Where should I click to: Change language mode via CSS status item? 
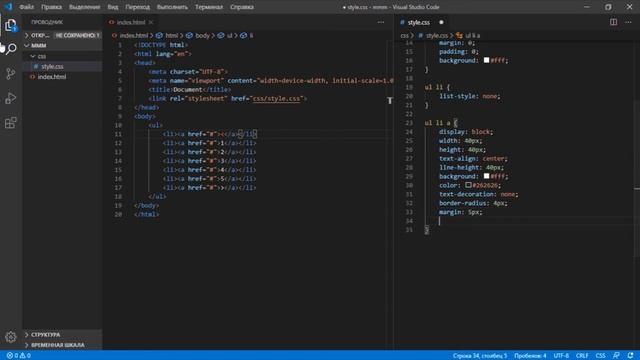pyautogui.click(x=600, y=356)
